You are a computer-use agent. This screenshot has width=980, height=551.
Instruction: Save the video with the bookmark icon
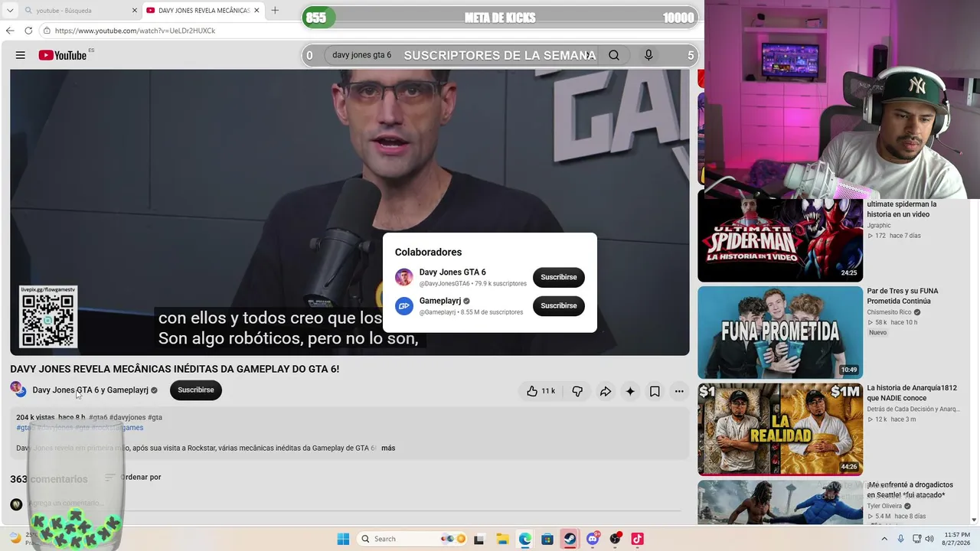coord(655,391)
